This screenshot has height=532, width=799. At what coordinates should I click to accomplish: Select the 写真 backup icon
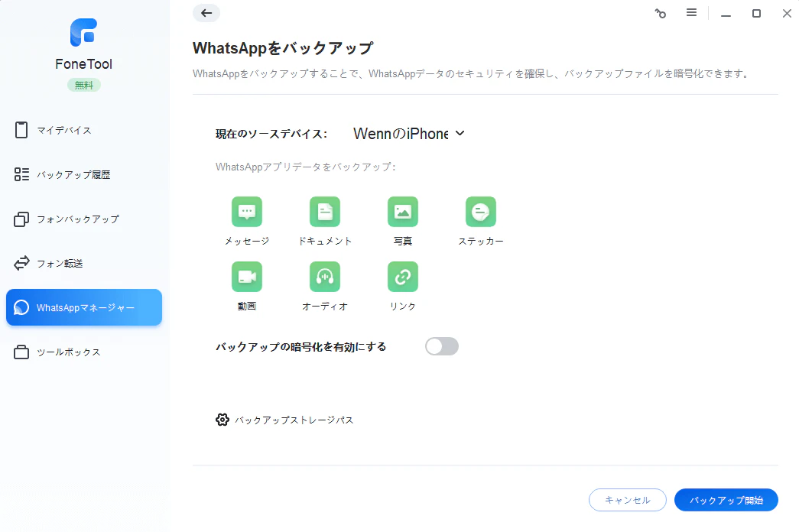403,212
